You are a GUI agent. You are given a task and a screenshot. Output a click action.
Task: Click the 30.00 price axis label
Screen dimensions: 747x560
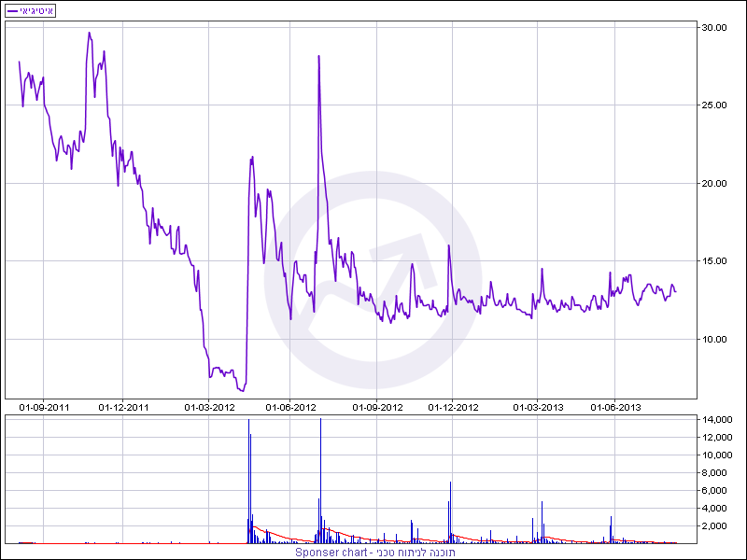pyautogui.click(x=714, y=28)
